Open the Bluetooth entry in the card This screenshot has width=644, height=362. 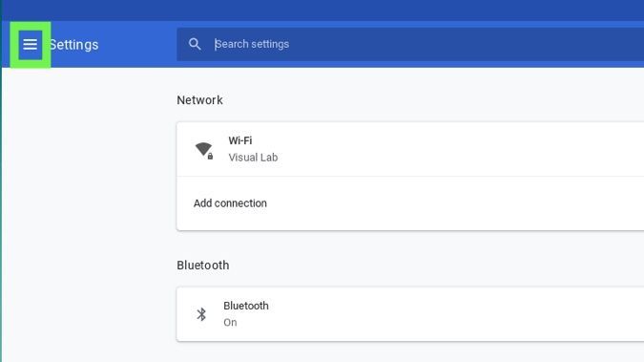[246, 306]
